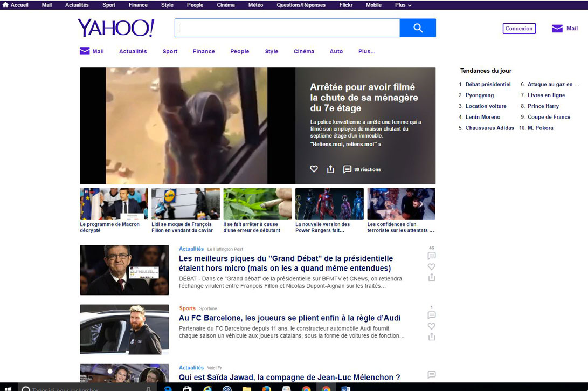Select People in the navigation row
This screenshot has height=391, width=588.
pyautogui.click(x=240, y=51)
